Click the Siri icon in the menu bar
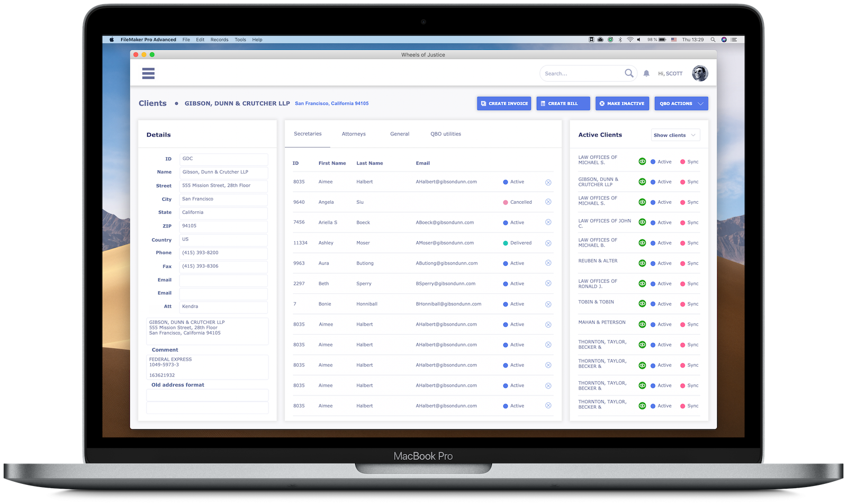Screen dimensions: 847x504 pos(724,40)
